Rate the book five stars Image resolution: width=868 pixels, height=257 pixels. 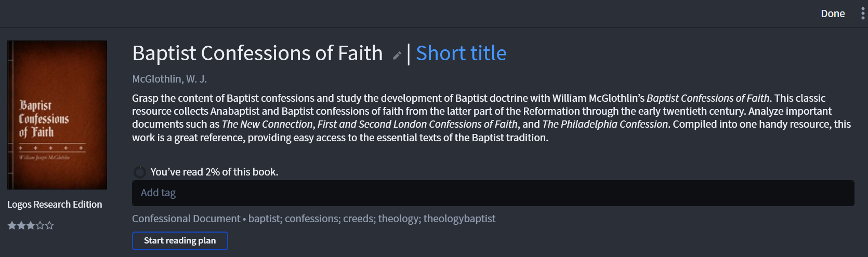49,225
